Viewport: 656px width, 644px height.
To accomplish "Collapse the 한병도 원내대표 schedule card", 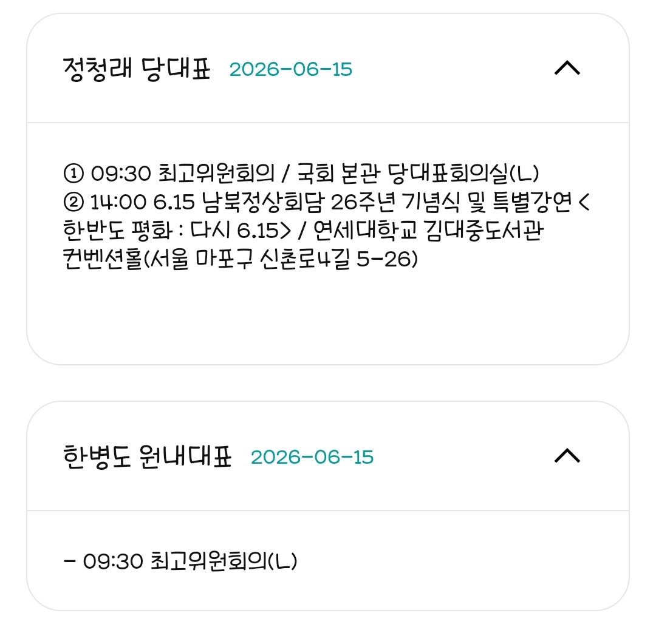I will [567, 456].
